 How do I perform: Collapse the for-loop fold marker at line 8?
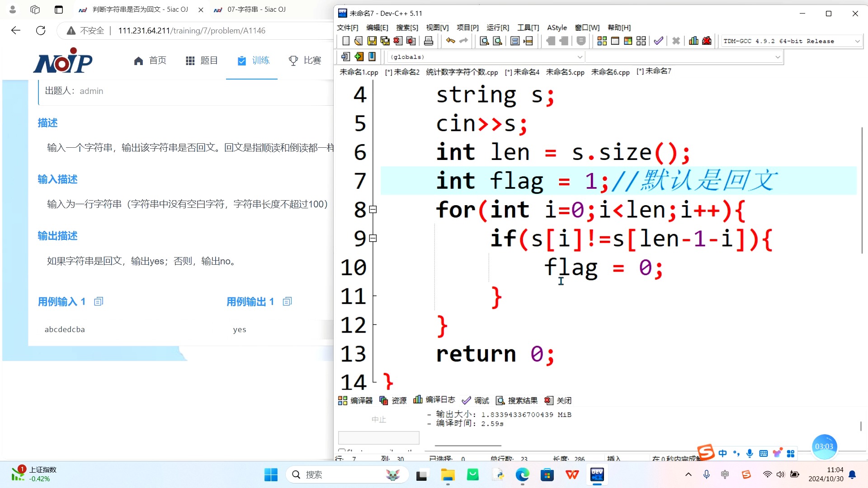click(373, 209)
